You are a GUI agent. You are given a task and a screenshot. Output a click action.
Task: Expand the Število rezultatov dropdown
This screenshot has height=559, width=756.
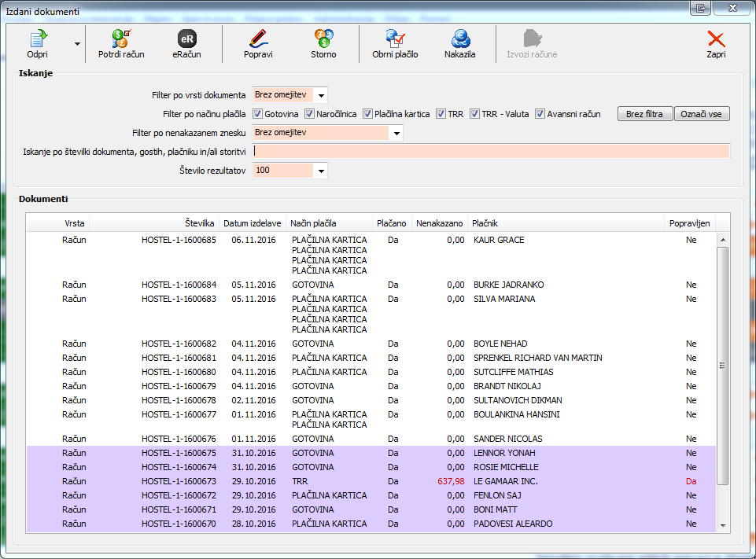(x=320, y=171)
